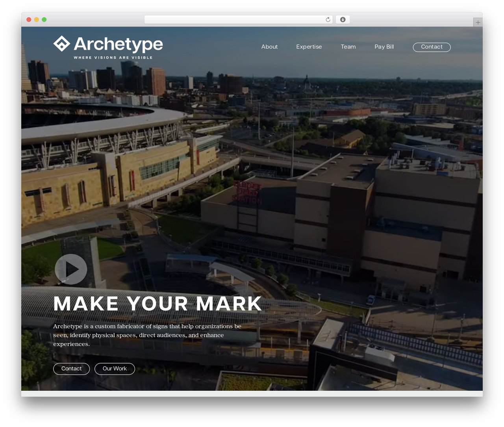Viewport: 504px width, 427px height.
Task: Reload the page in the address bar
Action: (328, 20)
